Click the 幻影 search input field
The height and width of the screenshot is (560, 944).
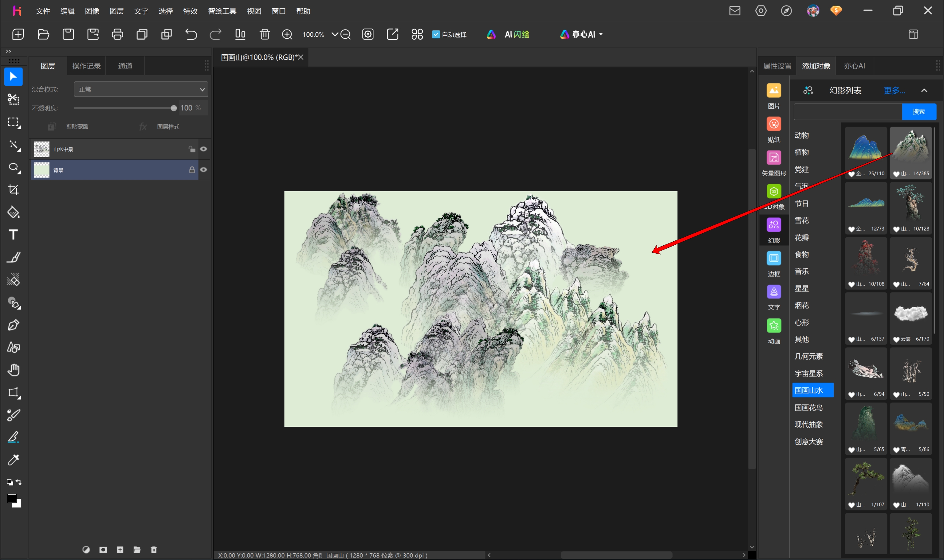tap(848, 112)
